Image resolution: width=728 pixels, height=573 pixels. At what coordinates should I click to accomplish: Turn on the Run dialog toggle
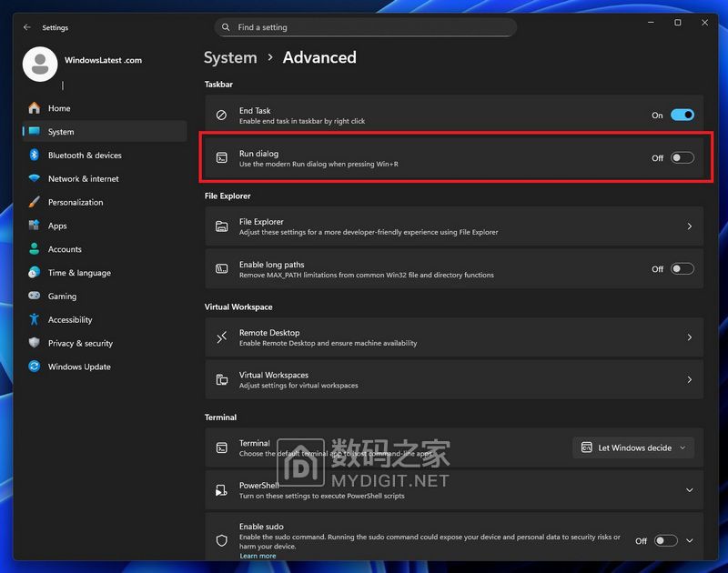(x=682, y=157)
